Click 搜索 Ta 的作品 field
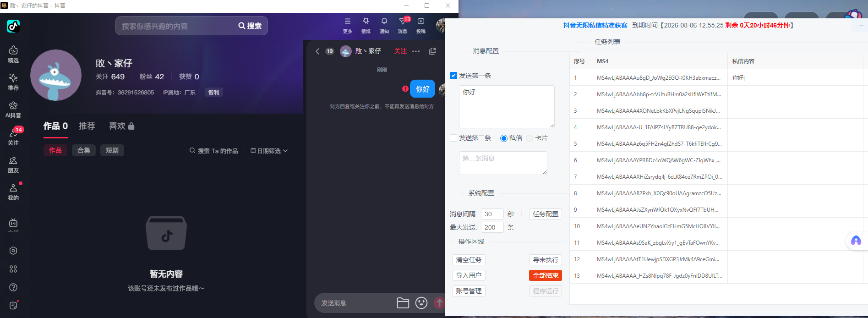The height and width of the screenshot is (318, 868). [214, 151]
